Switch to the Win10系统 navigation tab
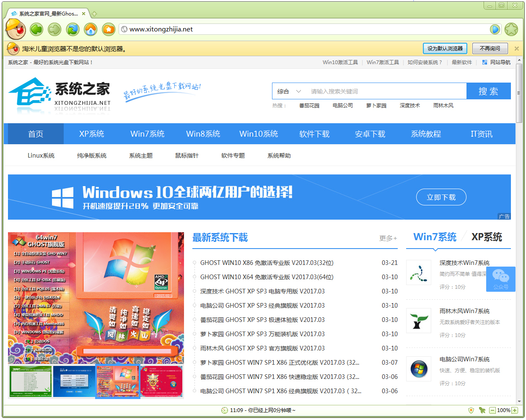The height and width of the screenshot is (420, 526). tap(259, 134)
